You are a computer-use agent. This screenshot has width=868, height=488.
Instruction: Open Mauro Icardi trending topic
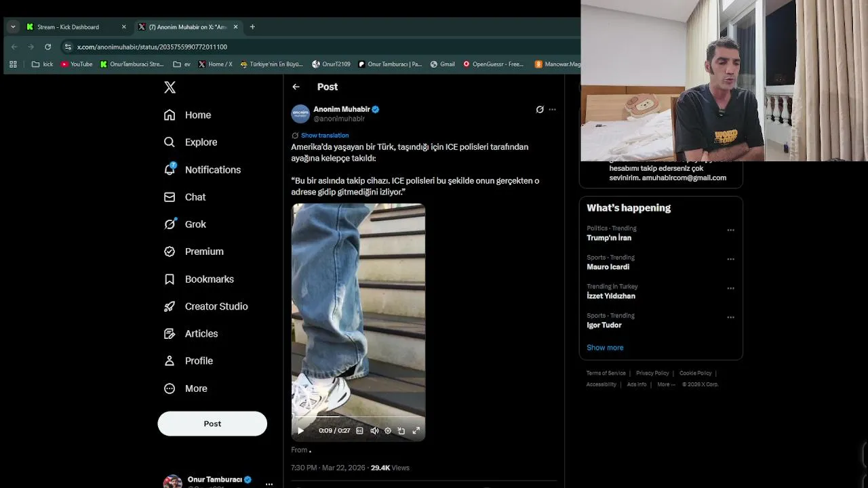(x=608, y=267)
